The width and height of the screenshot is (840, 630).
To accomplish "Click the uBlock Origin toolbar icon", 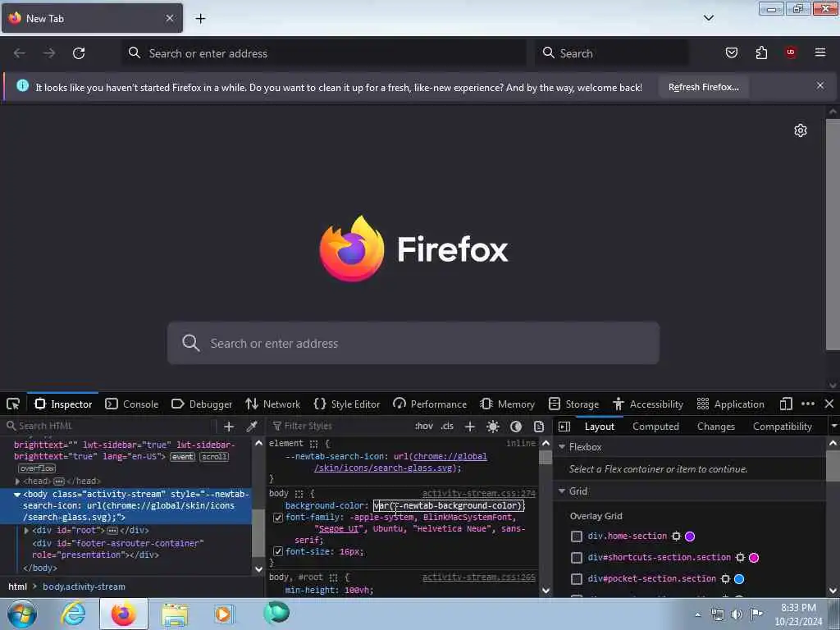I will click(791, 52).
